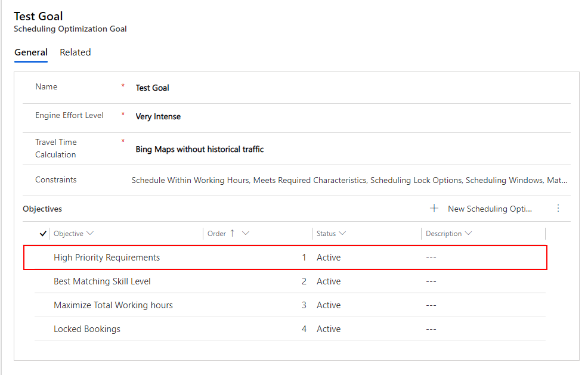
Task: Open the High Priority Requirements objective
Action: [x=107, y=258]
